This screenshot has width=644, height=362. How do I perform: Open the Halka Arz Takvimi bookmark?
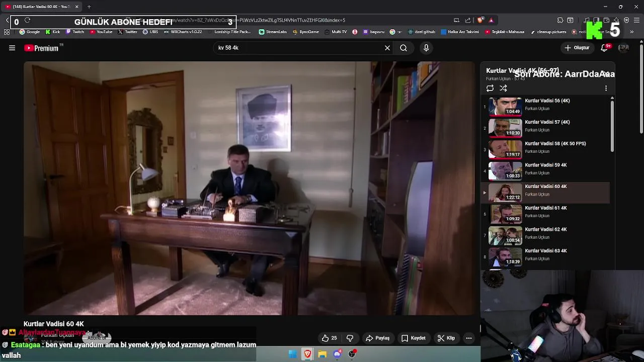[x=460, y=32]
